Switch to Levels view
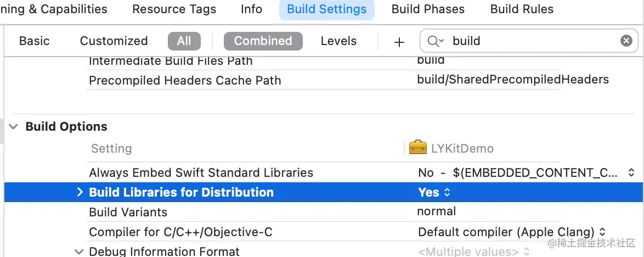 [338, 41]
